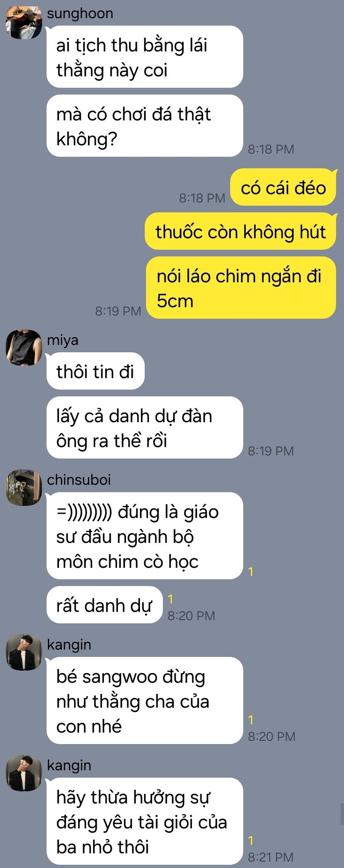Select the yellow 'nói láo chim ngắn đi 5cm' message
The height and width of the screenshot is (868, 344).
pos(242,288)
